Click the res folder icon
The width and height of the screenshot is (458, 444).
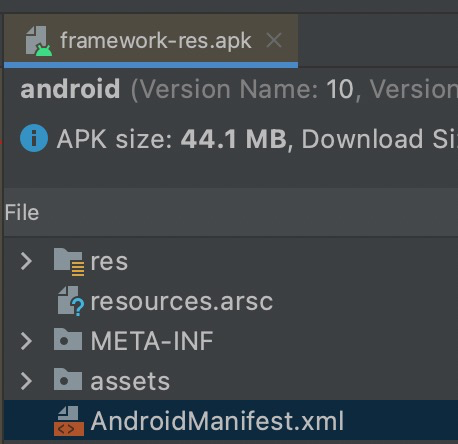(x=69, y=262)
